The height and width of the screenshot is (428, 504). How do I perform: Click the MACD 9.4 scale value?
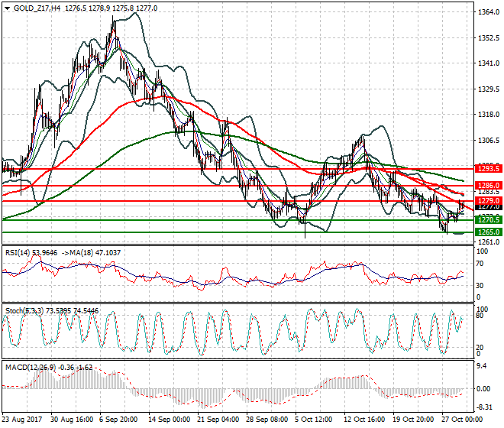[x=482, y=366]
